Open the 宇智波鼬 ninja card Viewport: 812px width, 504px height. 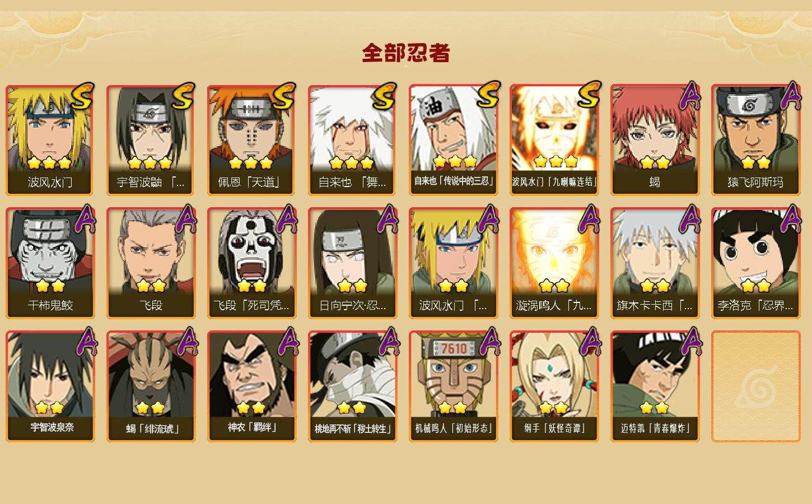point(151,140)
